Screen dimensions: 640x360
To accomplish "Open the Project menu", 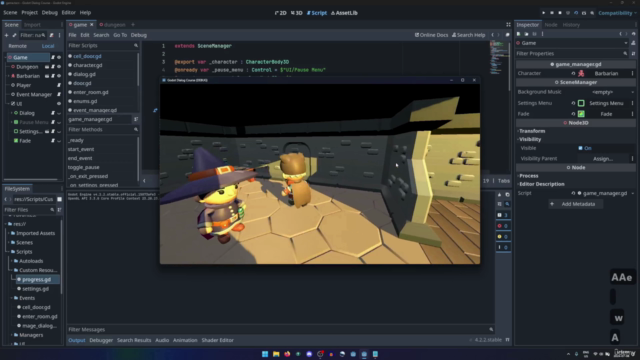I will [29, 13].
